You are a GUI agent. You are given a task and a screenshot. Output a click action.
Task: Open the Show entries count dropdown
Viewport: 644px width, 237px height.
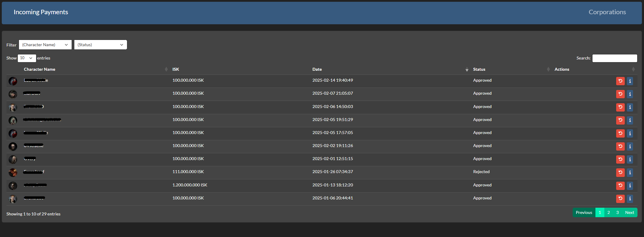(x=27, y=58)
